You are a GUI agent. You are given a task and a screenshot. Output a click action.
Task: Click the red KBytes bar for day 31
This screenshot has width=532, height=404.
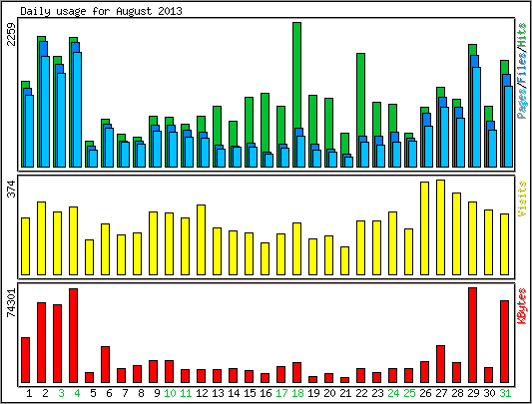point(504,341)
